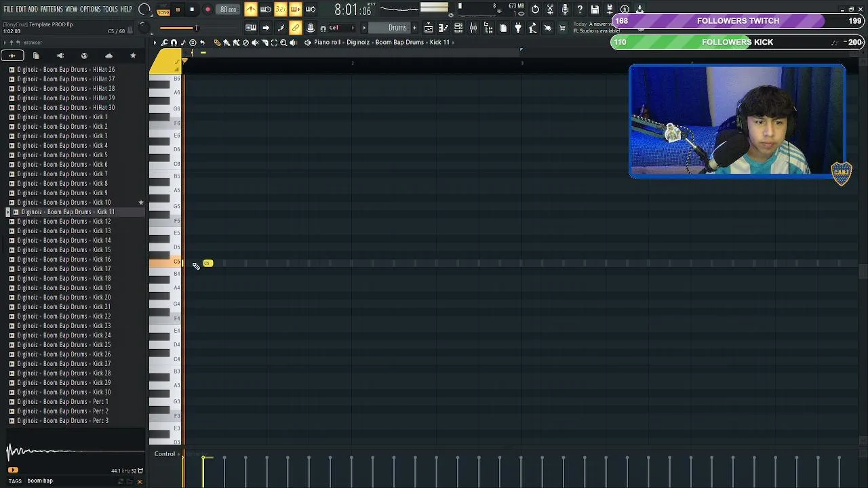Click the help question mark icon
The image size is (868, 488).
click(580, 9)
